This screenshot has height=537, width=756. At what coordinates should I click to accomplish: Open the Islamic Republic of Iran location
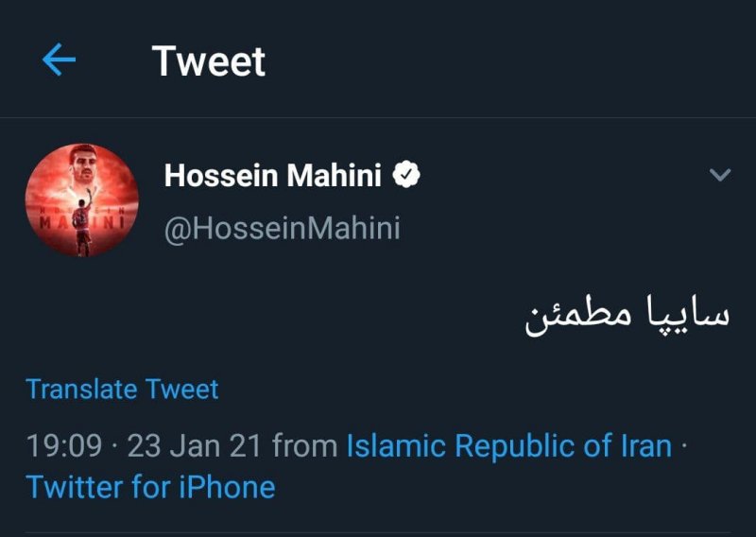509,445
